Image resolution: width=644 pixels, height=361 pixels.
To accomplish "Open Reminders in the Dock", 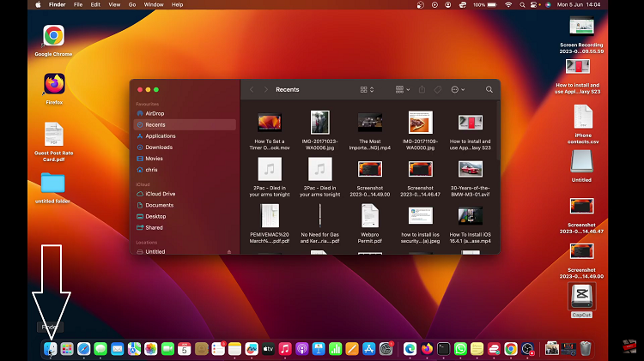I will point(218,349).
